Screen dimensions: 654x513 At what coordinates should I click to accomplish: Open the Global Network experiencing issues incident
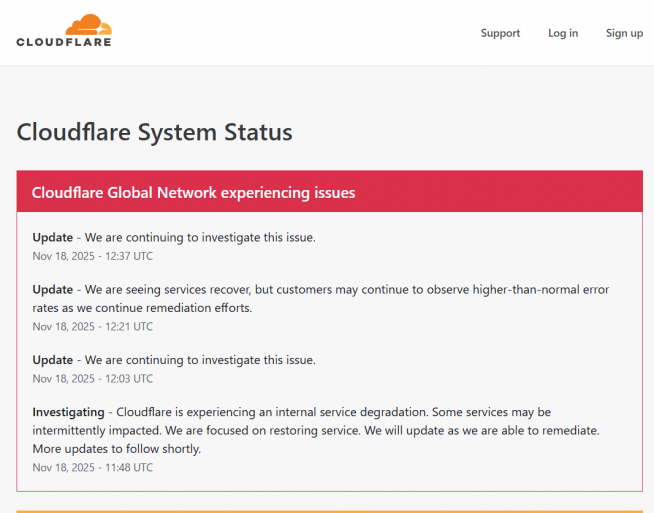click(x=193, y=192)
